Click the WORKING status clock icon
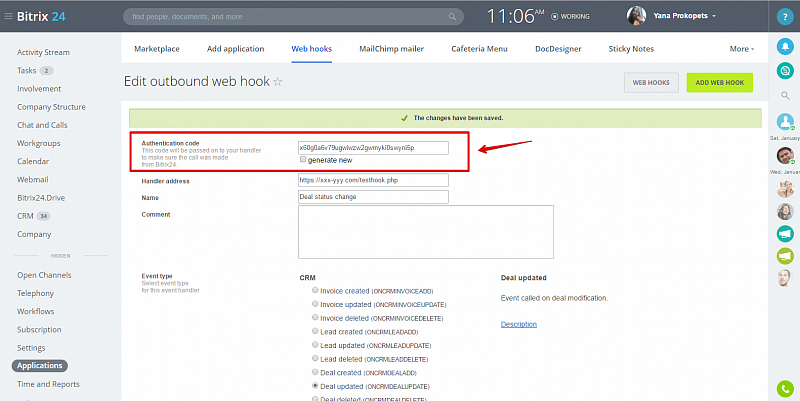The width and height of the screenshot is (800, 401). [555, 16]
